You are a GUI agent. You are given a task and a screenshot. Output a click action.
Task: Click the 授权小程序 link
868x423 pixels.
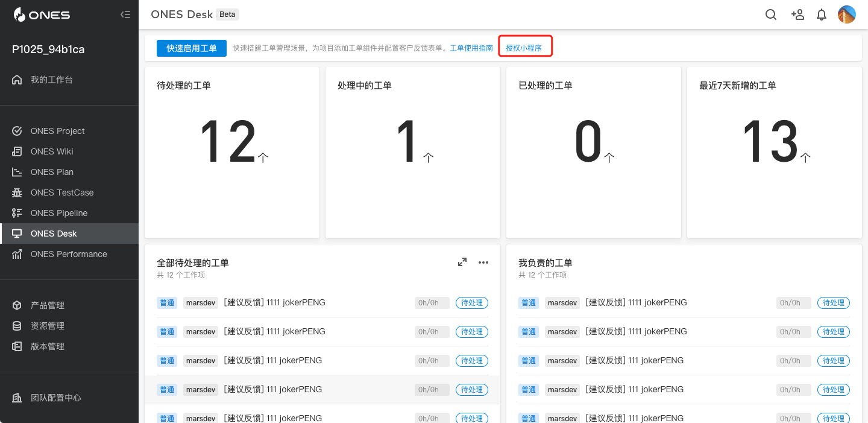click(x=524, y=48)
